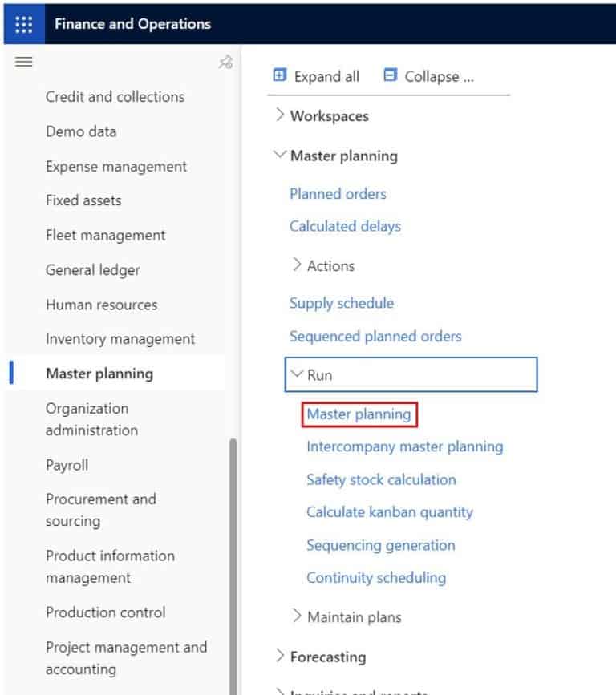The width and height of the screenshot is (616, 695).
Task: Collapse the Master planning section
Action: (279, 156)
